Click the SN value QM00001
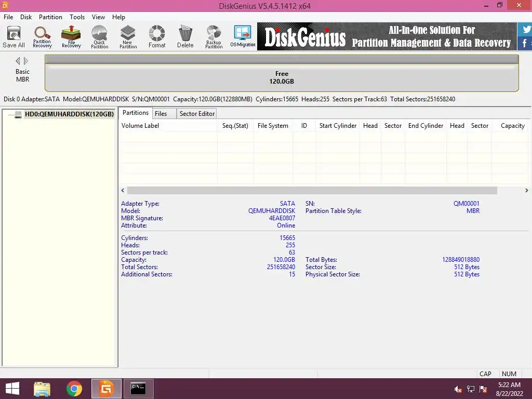The image size is (532, 399). click(466, 204)
